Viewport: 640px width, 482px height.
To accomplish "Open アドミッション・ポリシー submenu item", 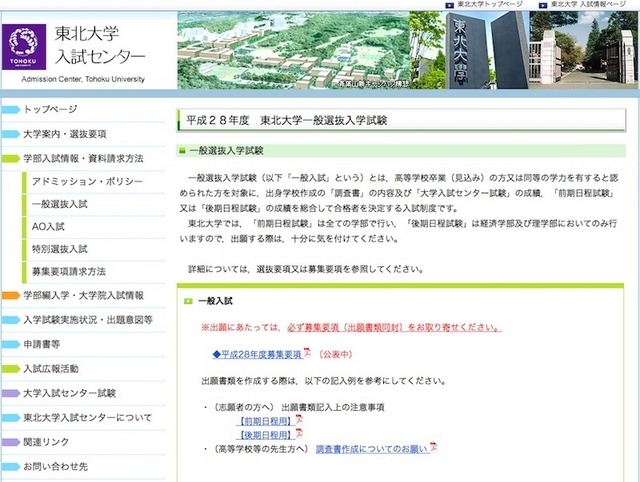I will tap(87, 181).
